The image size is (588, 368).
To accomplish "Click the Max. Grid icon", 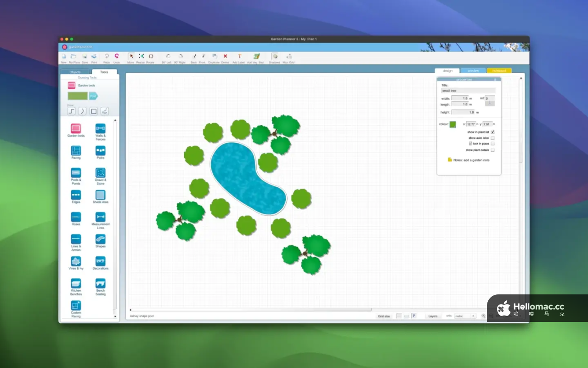I will (288, 57).
